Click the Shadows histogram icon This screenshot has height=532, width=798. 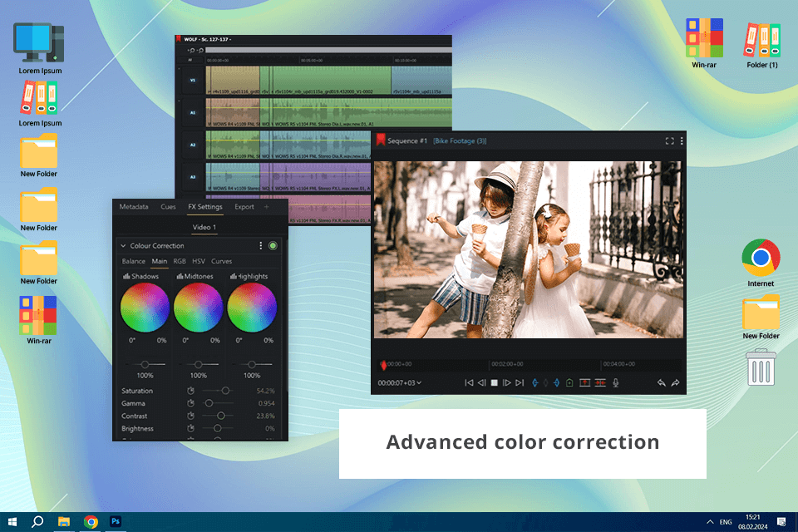[126, 277]
